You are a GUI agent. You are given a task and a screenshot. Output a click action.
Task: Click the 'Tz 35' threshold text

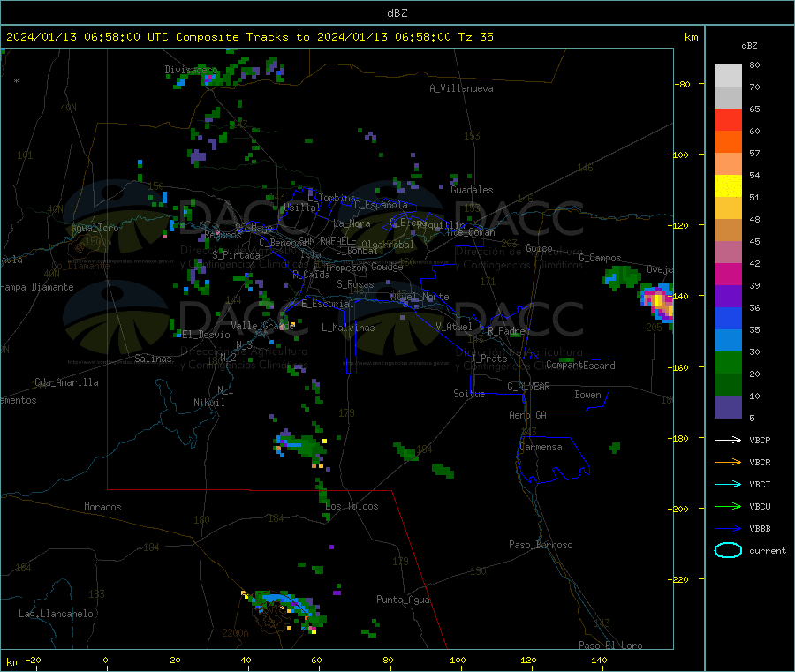coord(475,37)
